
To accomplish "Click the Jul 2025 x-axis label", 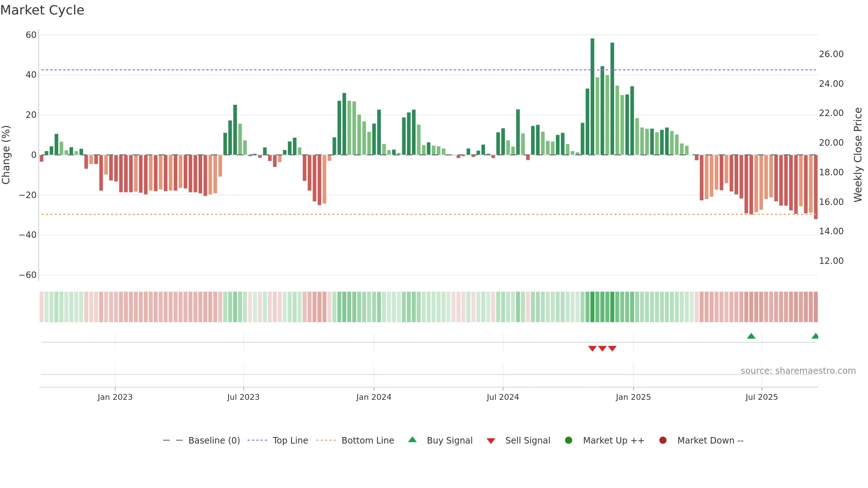I will point(762,397).
